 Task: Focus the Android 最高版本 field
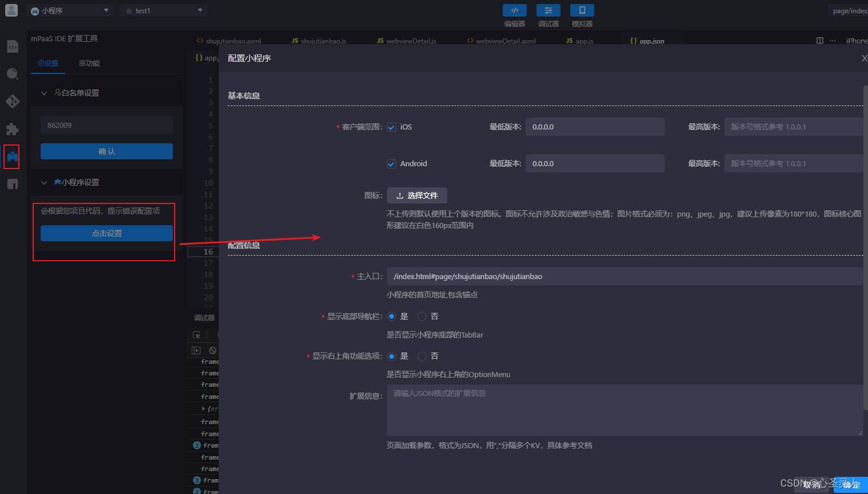[794, 163]
